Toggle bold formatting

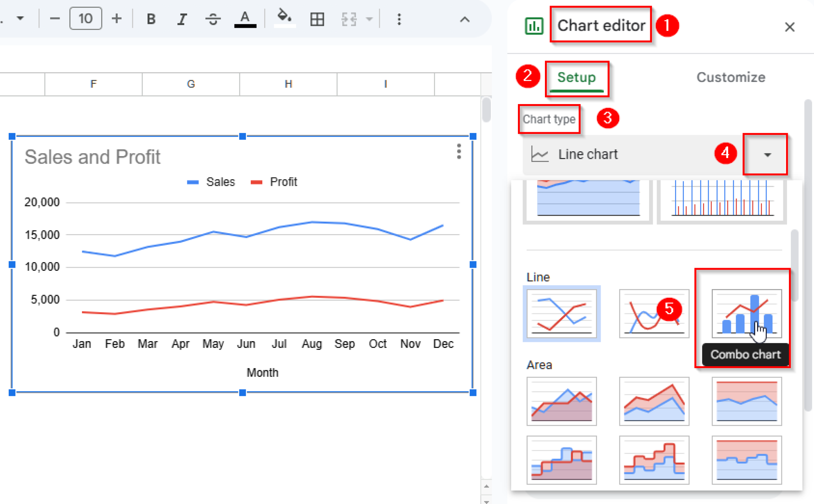pyautogui.click(x=151, y=19)
